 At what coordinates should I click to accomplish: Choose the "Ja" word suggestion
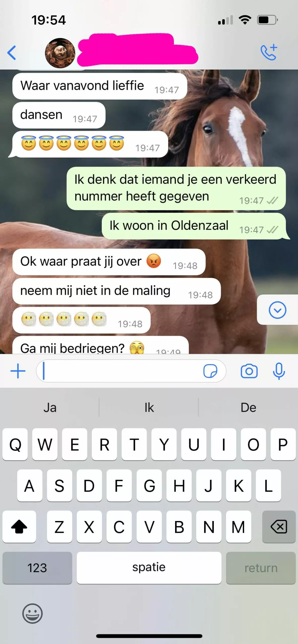[x=50, y=407]
